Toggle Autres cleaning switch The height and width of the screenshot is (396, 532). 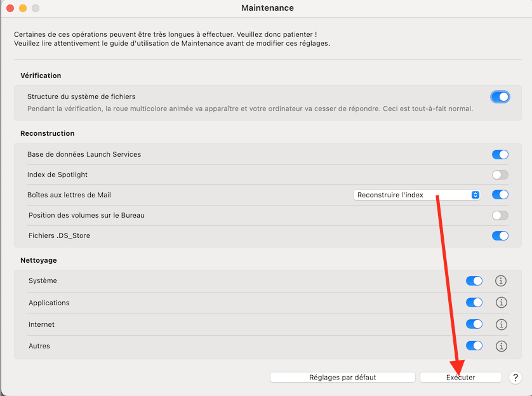coord(474,346)
